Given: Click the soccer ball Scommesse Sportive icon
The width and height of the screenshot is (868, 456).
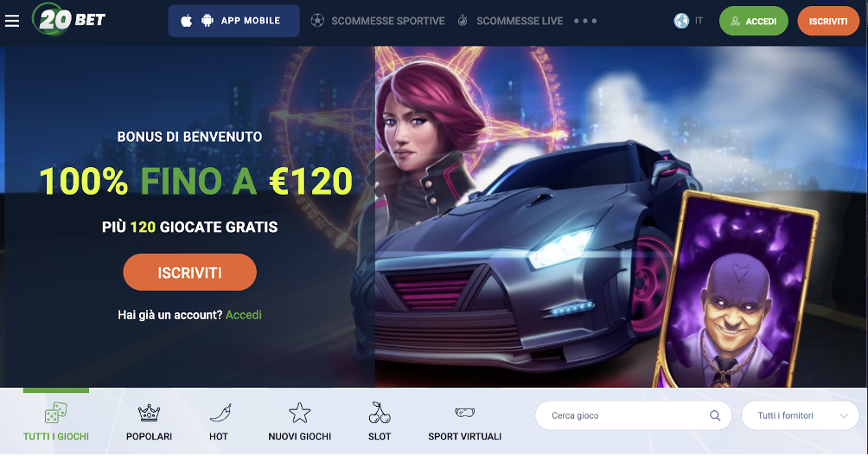Looking at the screenshot, I should click(x=317, y=21).
